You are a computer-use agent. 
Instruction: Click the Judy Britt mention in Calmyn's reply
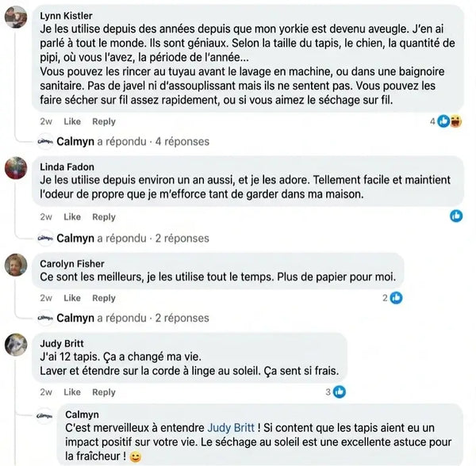[232, 426]
